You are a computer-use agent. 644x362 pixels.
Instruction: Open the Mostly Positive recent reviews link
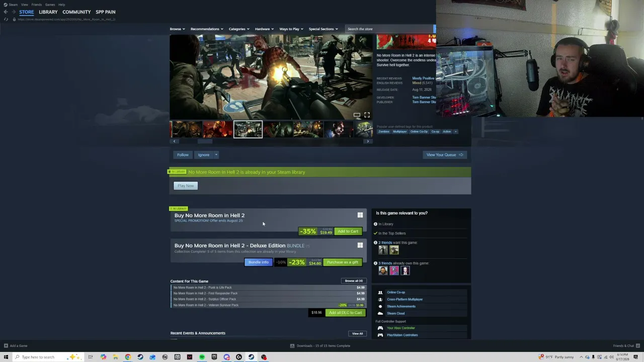(423, 78)
